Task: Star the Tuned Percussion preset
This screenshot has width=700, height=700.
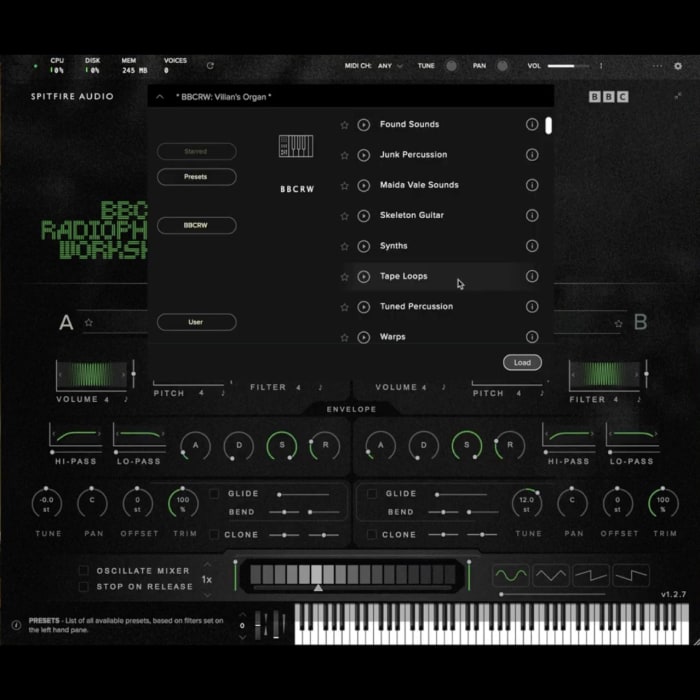Action: click(344, 307)
